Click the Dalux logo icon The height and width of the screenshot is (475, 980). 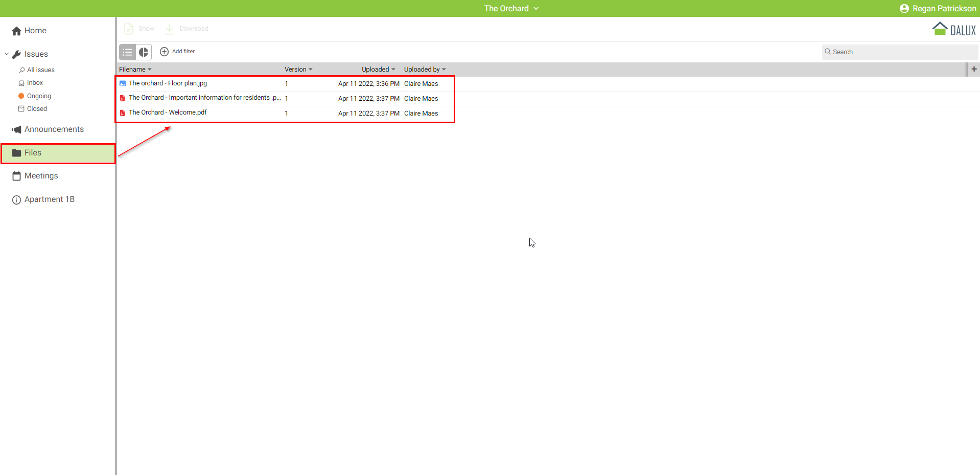[x=940, y=29]
